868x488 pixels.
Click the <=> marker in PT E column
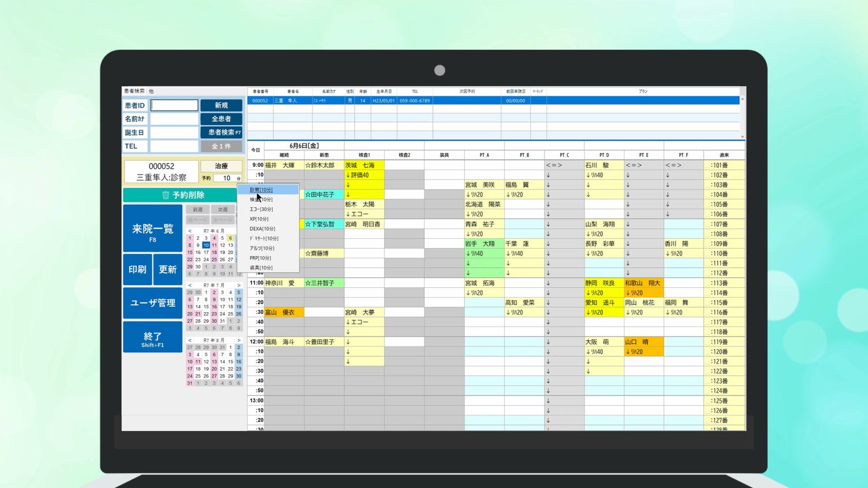pyautogui.click(x=634, y=165)
